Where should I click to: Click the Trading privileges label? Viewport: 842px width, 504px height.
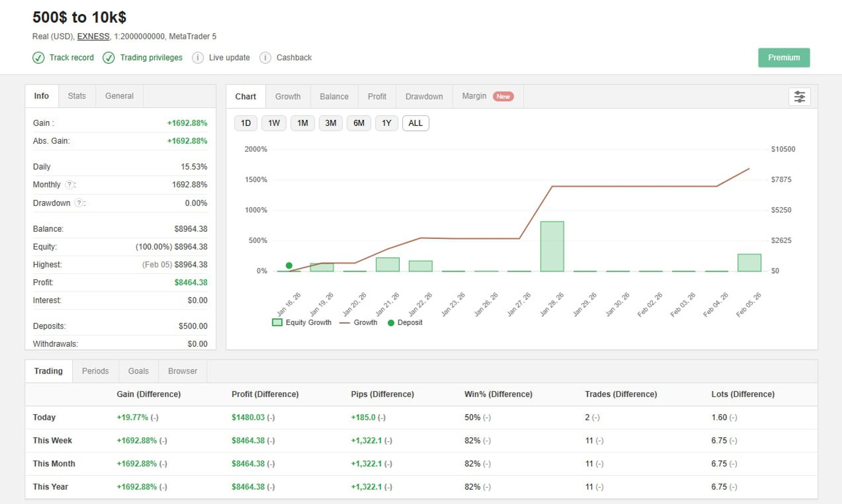pyautogui.click(x=152, y=58)
